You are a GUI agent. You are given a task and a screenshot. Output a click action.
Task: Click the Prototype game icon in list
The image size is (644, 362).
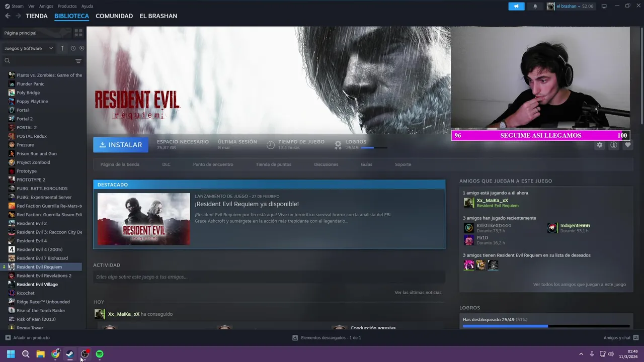pos(12,171)
